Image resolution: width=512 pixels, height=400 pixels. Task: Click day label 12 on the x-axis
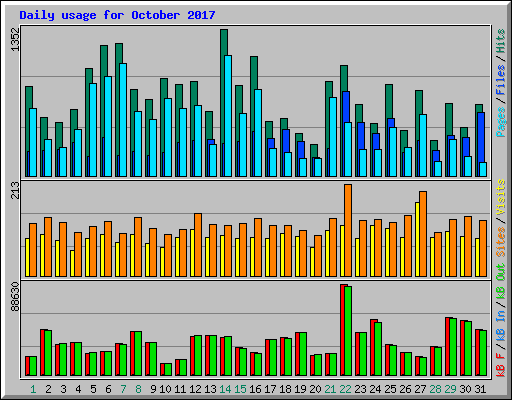tap(195, 389)
